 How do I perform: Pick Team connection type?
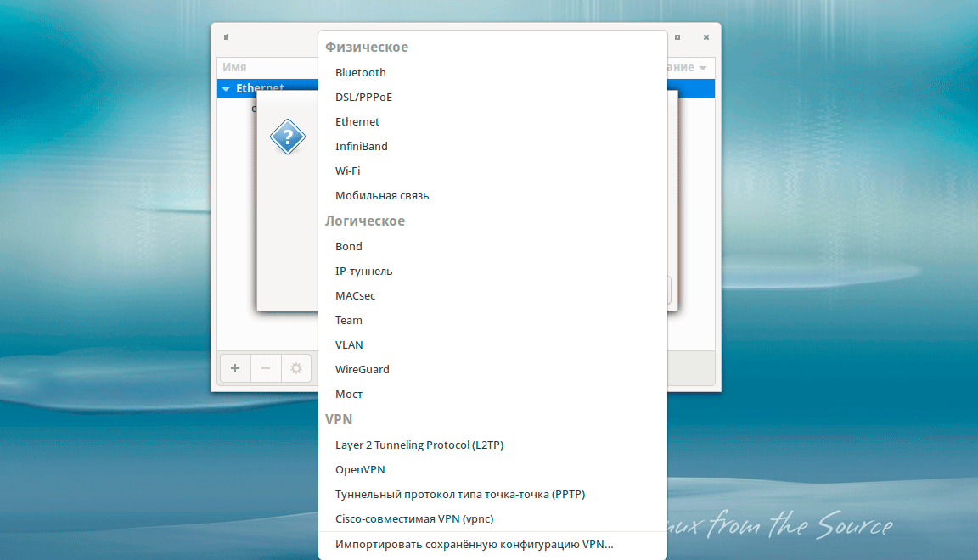[x=492, y=321]
